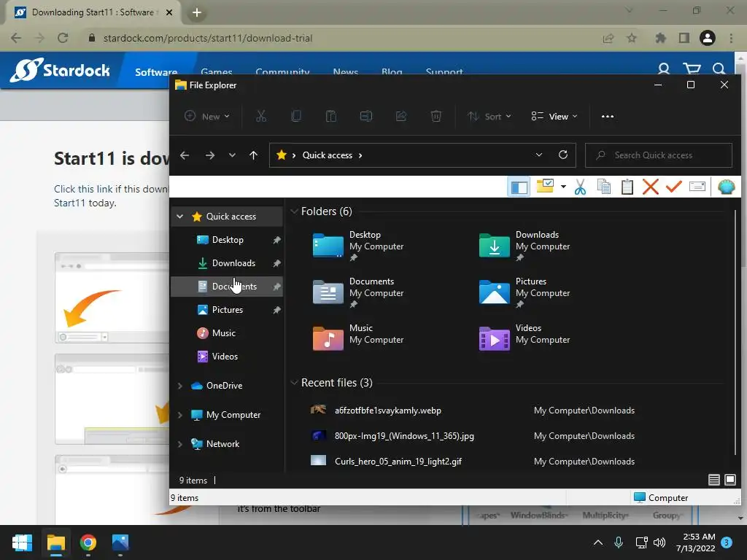This screenshot has height=560, width=747.
Task: Refresh the Quick access view
Action: click(x=563, y=155)
